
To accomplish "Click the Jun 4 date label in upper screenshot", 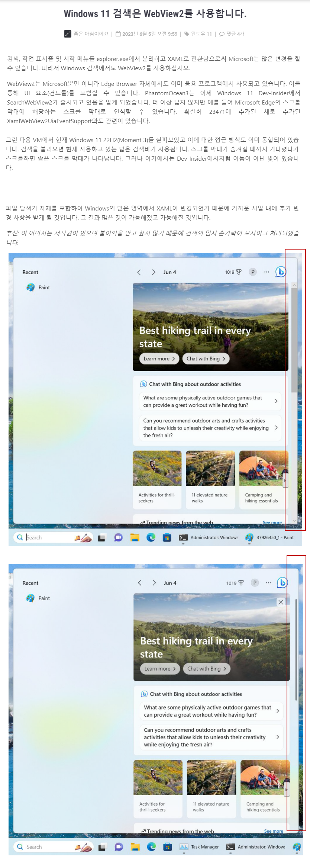I will click(170, 272).
